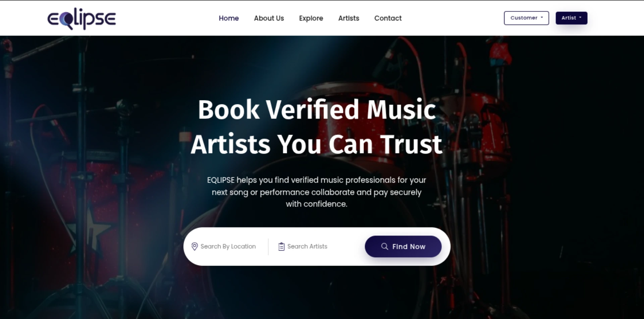Open the About Us page

pos(269,18)
